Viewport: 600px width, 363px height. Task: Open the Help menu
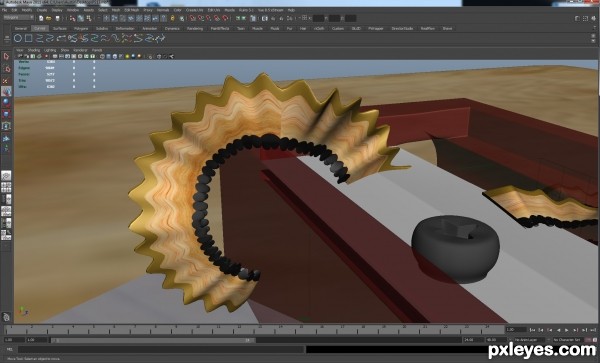pos(291,10)
